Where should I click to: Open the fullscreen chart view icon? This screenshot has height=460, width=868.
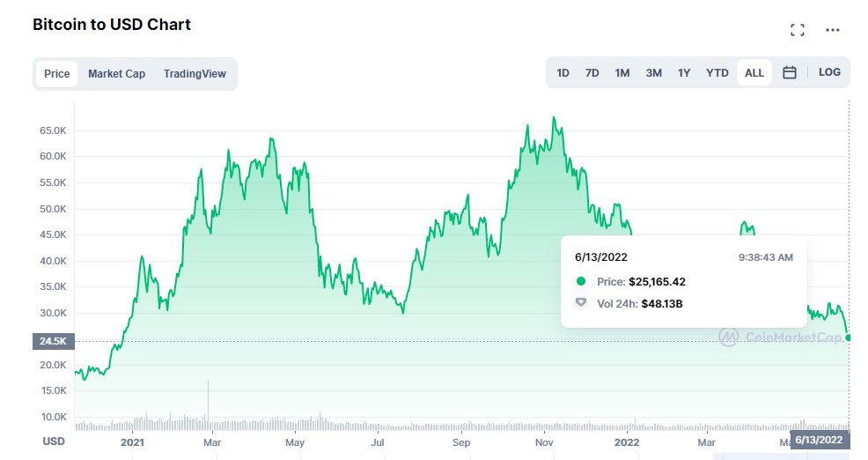click(x=798, y=30)
